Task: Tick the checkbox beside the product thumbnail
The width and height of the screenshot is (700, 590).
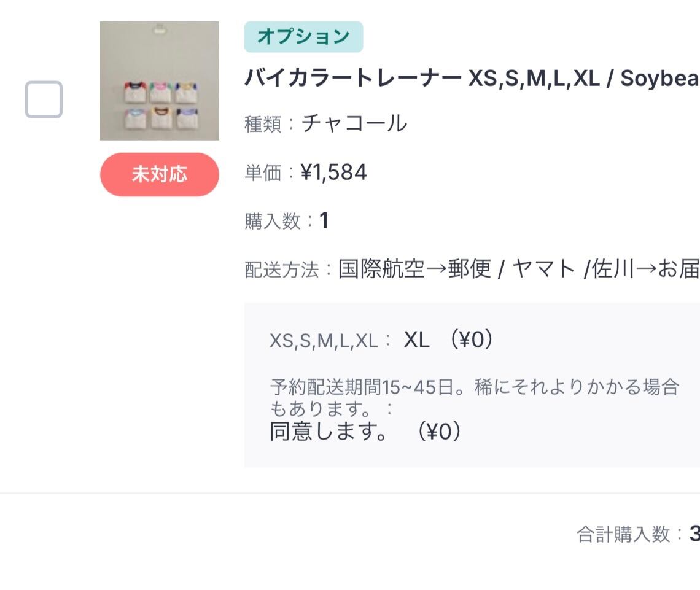Action: click(x=44, y=99)
